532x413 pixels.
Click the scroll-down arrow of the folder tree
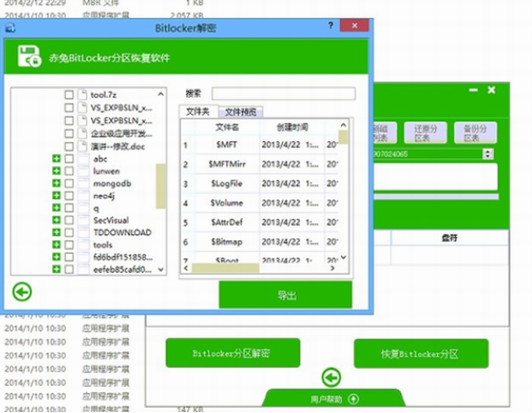point(161,269)
